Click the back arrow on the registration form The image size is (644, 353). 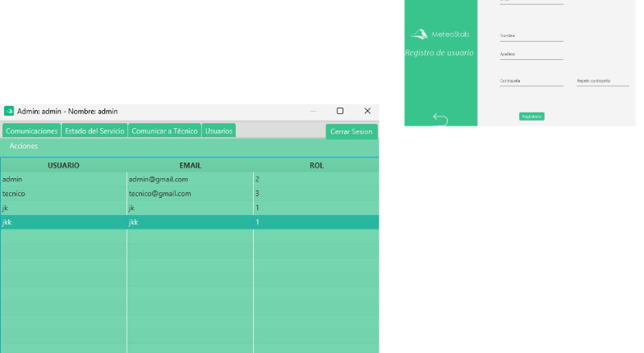(x=440, y=119)
